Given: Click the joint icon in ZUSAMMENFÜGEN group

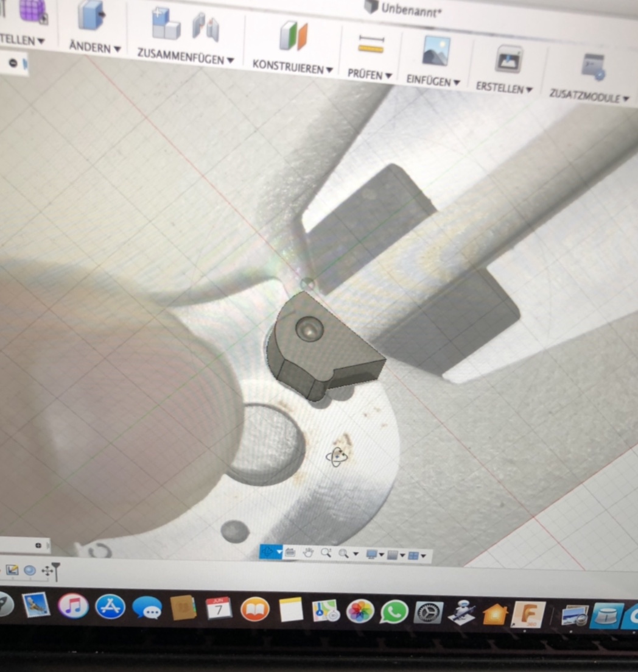Looking at the screenshot, I should pyautogui.click(x=206, y=28).
